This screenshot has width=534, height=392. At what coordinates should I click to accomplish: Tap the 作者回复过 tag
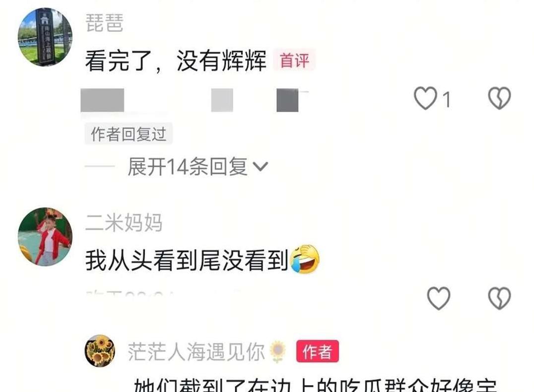129,133
